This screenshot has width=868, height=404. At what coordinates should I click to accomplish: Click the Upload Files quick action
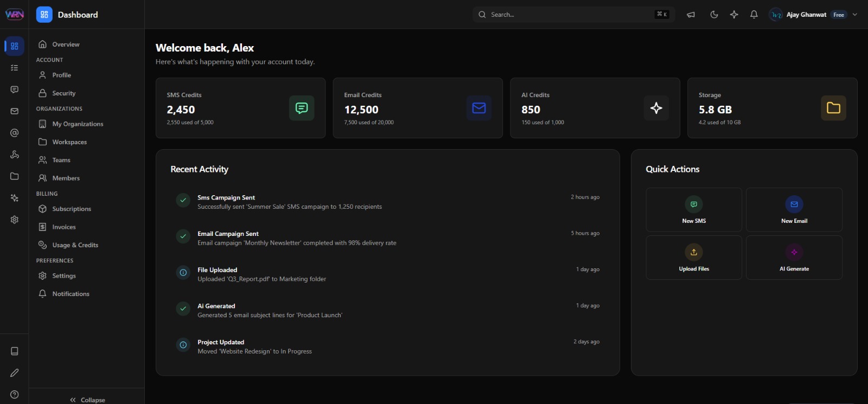(694, 258)
